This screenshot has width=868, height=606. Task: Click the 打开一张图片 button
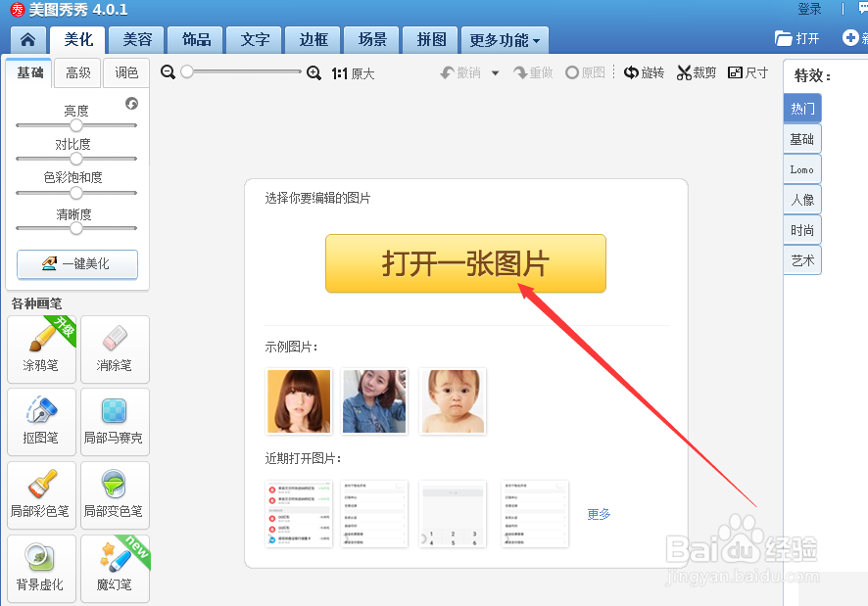(465, 263)
